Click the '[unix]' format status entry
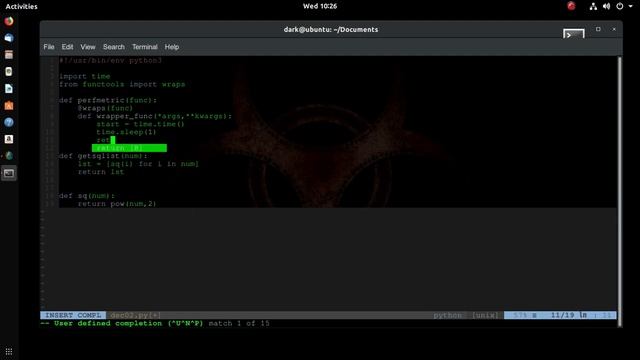This screenshot has height=360, width=640. (485, 315)
